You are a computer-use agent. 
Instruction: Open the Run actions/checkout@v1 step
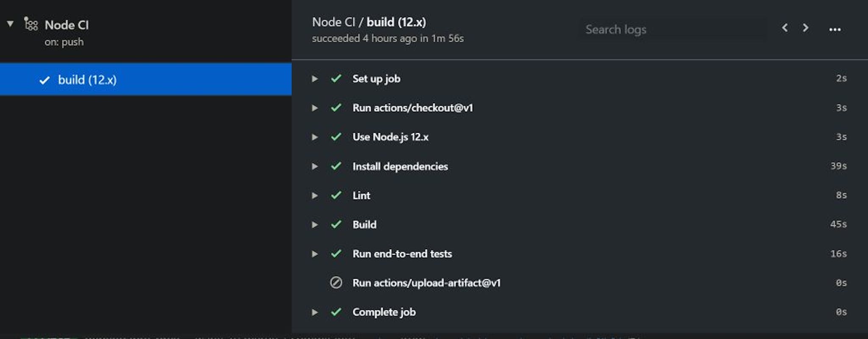click(579, 108)
